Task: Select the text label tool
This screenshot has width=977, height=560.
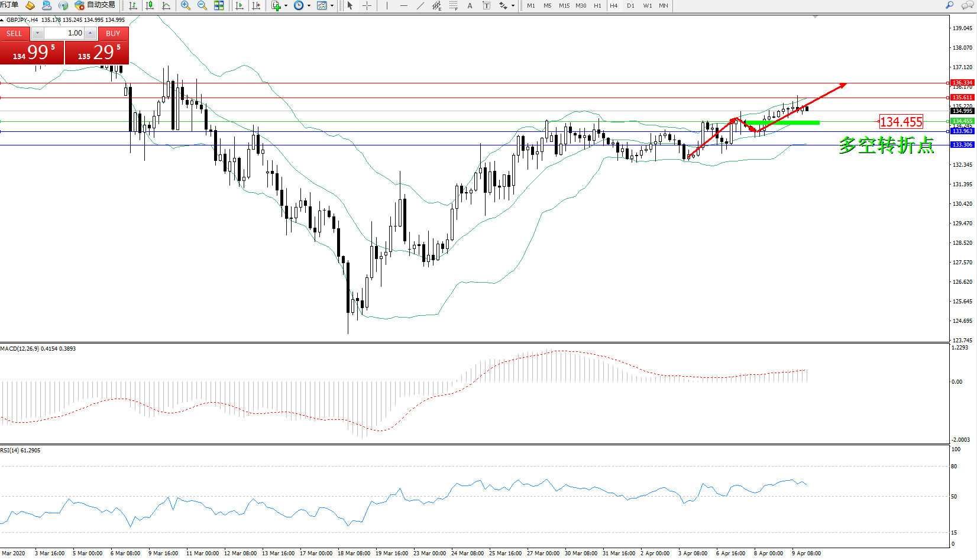Action: 470,5
